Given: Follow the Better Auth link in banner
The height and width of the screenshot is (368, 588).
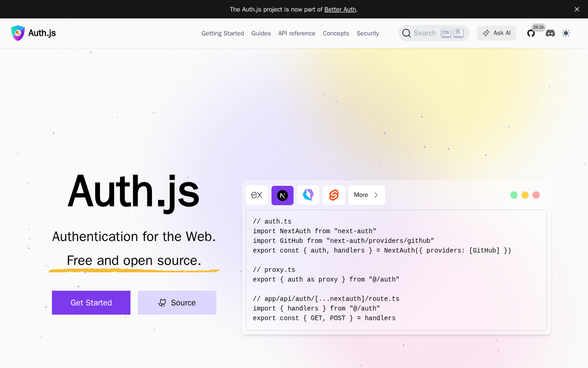Looking at the screenshot, I should 340,9.
